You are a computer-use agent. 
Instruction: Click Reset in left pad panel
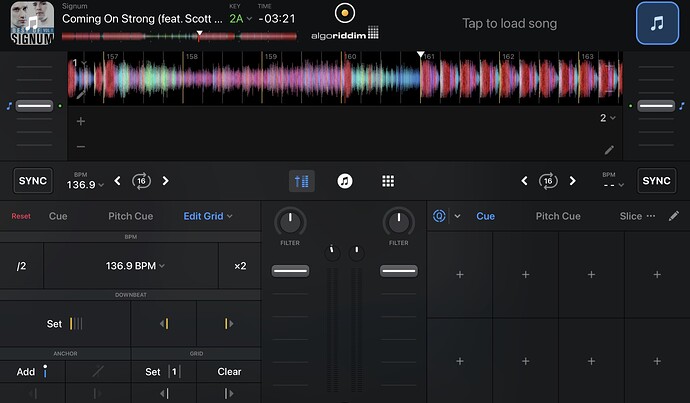click(x=21, y=216)
